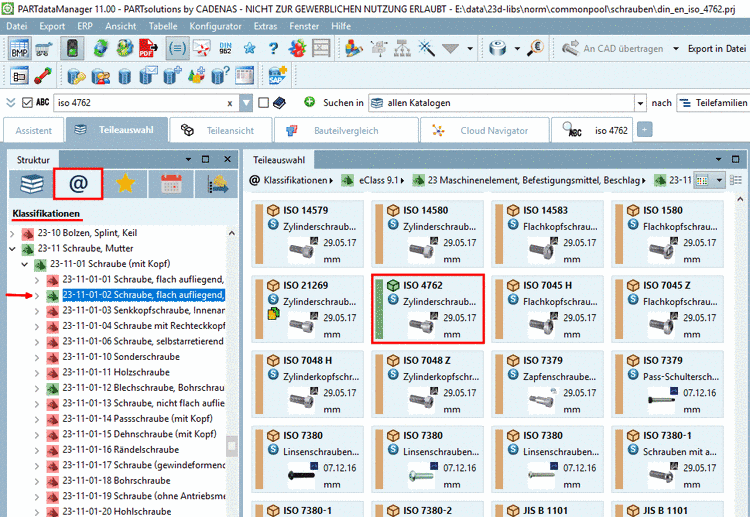Screen dimensions: 750x517
Task: Click the traffic light status icon
Action: coord(72,49)
